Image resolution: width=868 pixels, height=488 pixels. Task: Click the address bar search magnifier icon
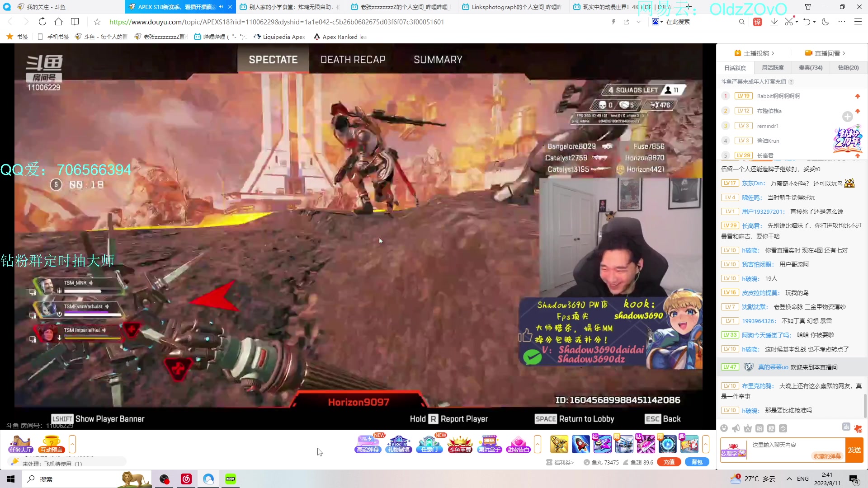pyautogui.click(x=741, y=22)
